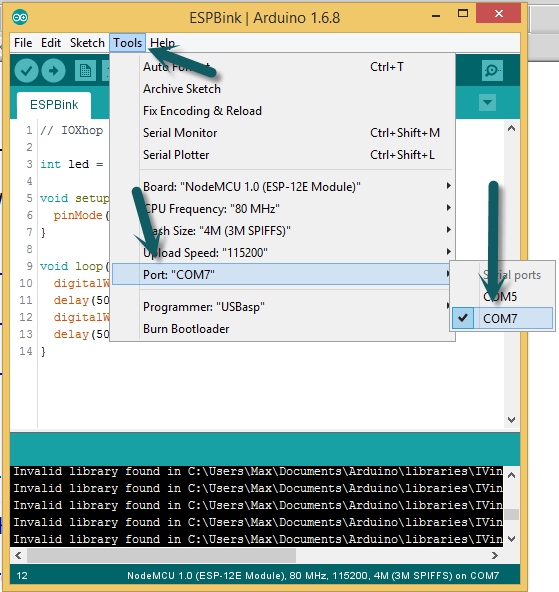Click the Arduino logo in title bar
Viewport: 559px width, 592px height.
click(x=20, y=17)
